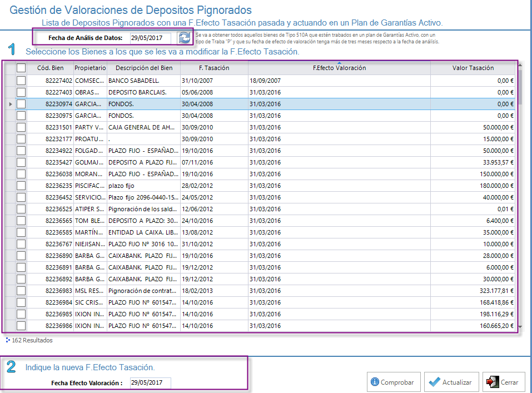Click F. Tasación date 13/08/2012
This screenshot has width=532, height=393.
[214, 232]
